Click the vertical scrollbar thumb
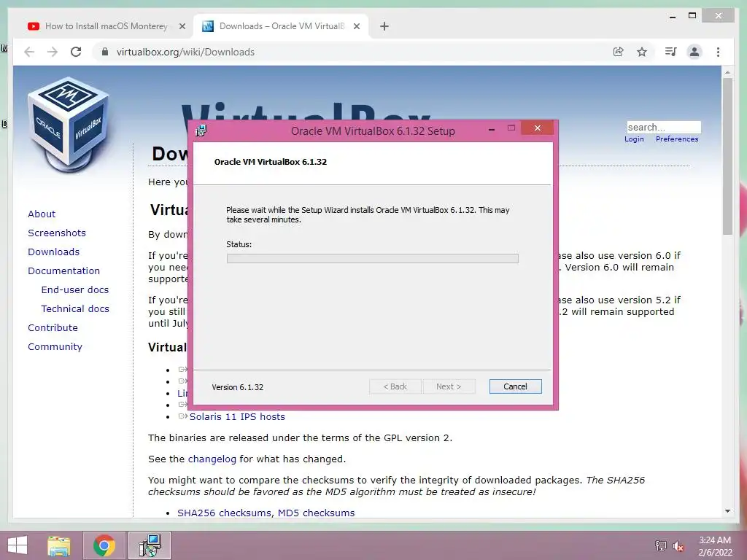This screenshot has width=747, height=560. point(727,156)
